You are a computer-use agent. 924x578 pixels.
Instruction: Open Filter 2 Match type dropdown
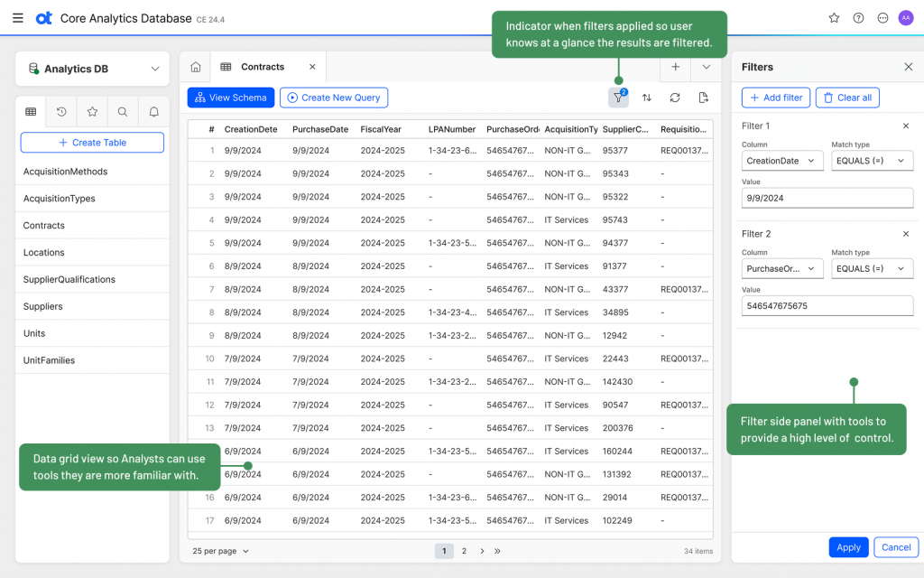[872, 268]
